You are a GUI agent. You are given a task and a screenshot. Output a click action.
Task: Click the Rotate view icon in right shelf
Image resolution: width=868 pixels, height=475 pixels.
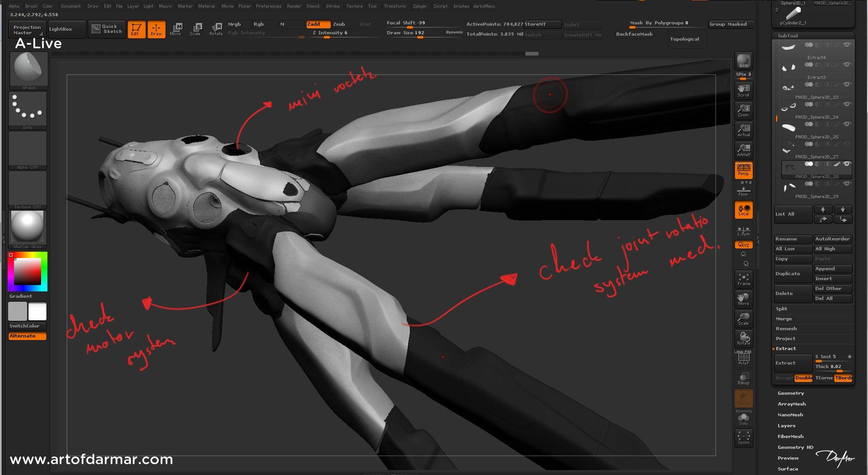coord(743,338)
